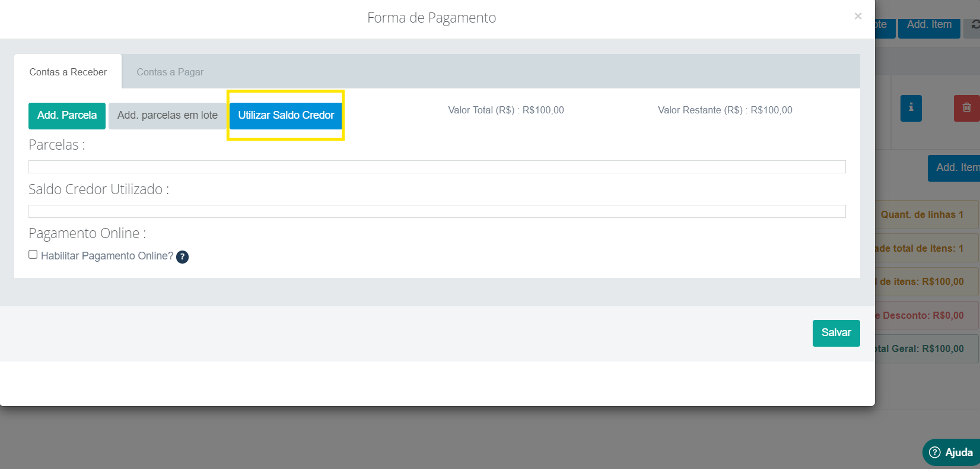Click the lower Add. Item button beneath the trash icon
The width and height of the screenshot is (980, 469).
954,168
